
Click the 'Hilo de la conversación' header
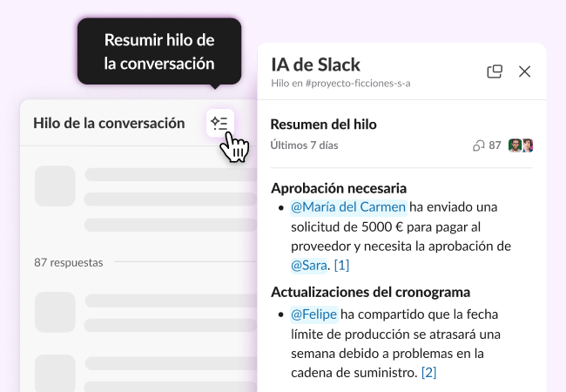coord(109,123)
